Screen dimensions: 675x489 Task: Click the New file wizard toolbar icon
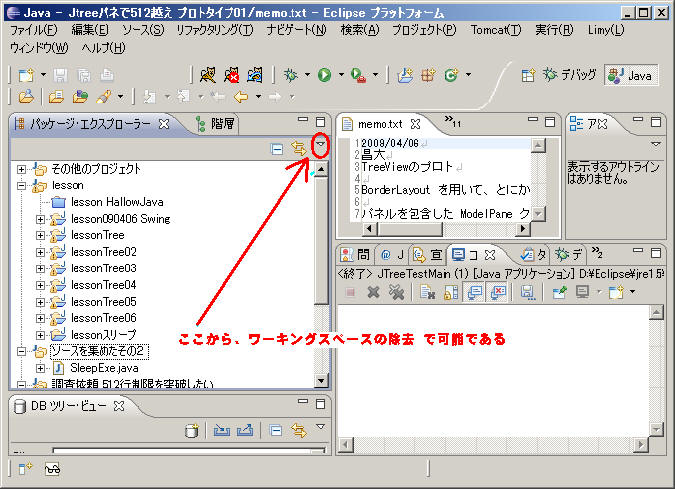click(26, 75)
